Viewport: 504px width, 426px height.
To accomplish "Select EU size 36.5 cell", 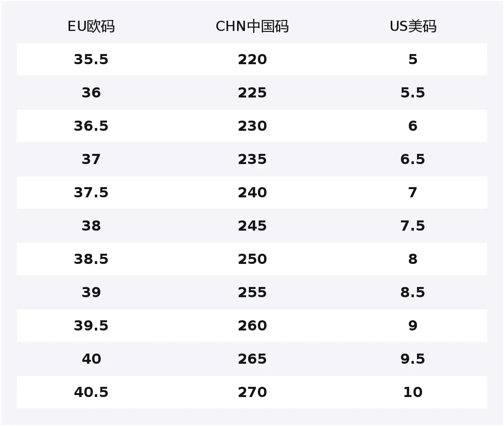I will [91, 126].
